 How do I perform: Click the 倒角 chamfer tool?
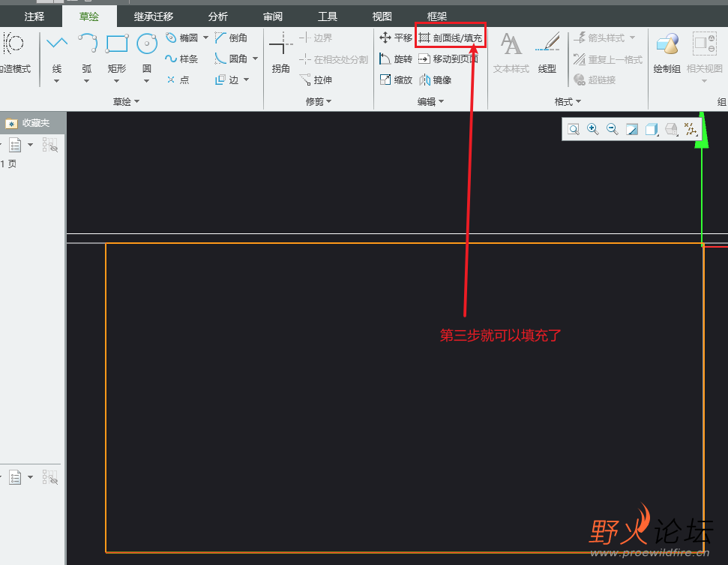pos(231,38)
